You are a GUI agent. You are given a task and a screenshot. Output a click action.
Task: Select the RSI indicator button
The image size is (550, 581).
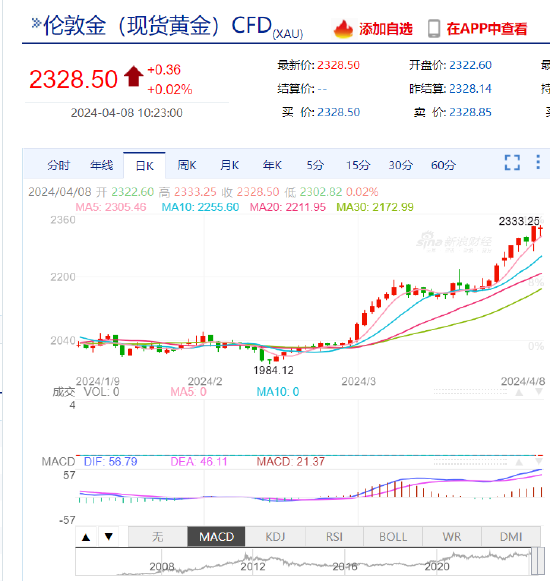coord(334,537)
